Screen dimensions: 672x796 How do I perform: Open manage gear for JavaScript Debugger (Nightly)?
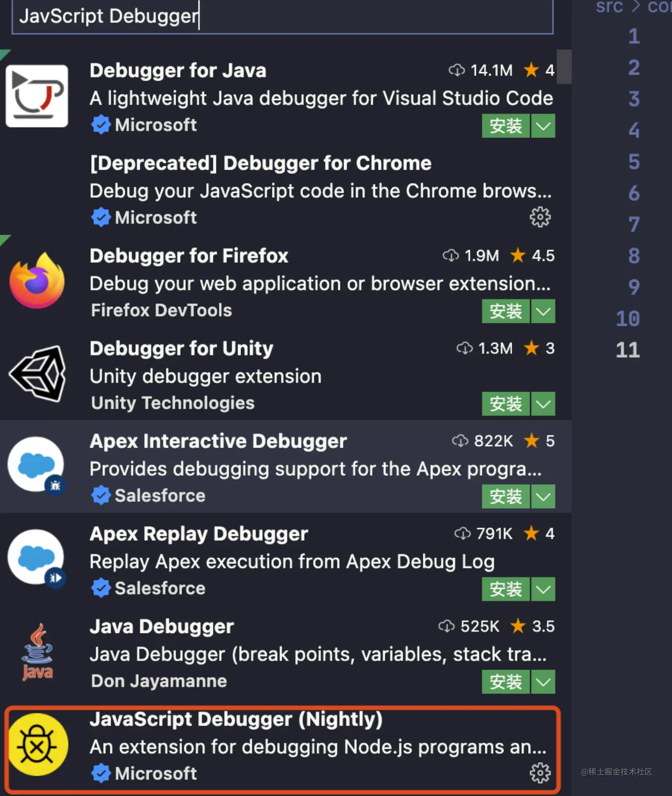(540, 773)
